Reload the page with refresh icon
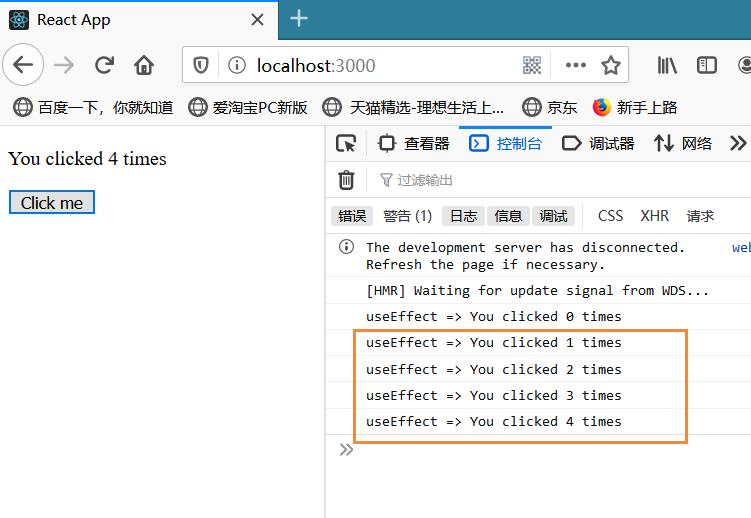This screenshot has height=518, width=751. click(x=104, y=65)
